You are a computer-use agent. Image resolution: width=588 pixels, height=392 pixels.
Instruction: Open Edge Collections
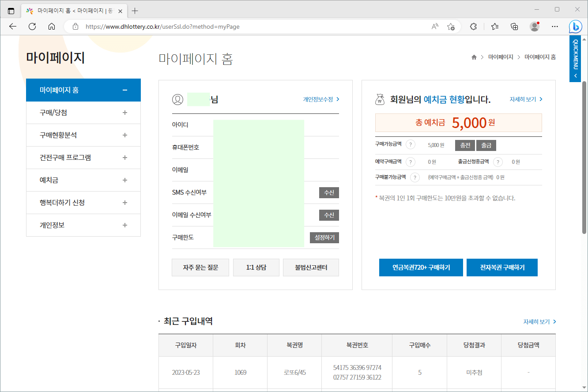[x=514, y=26]
